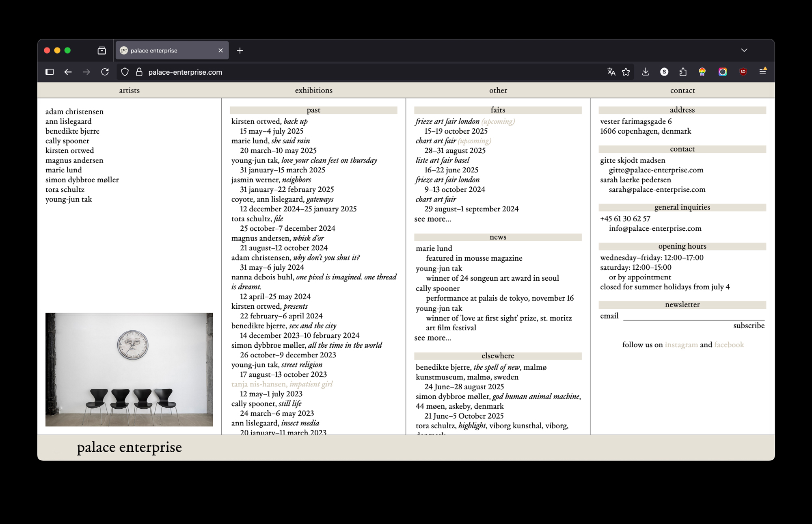Go back with the back arrow

point(68,72)
